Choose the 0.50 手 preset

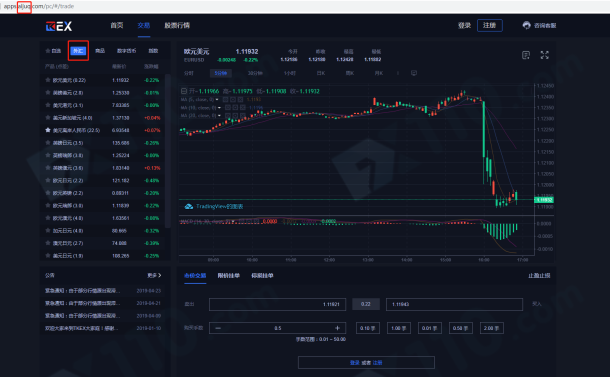coord(461,328)
